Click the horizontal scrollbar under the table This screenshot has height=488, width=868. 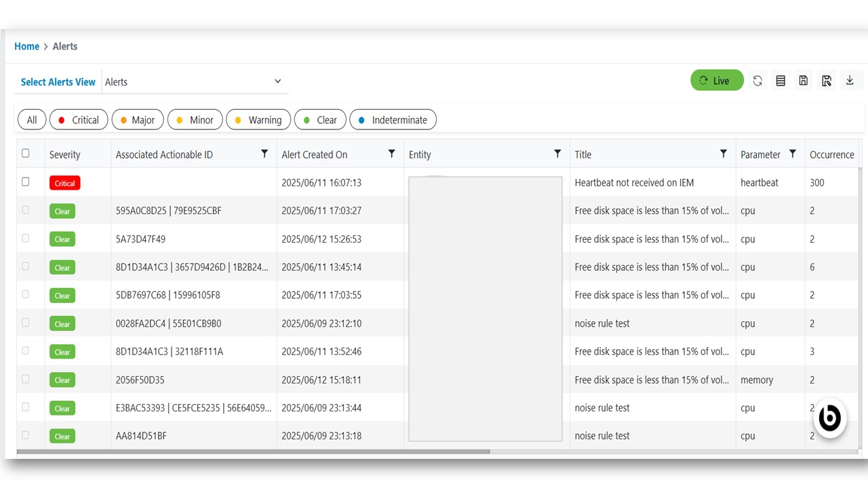pos(253,451)
